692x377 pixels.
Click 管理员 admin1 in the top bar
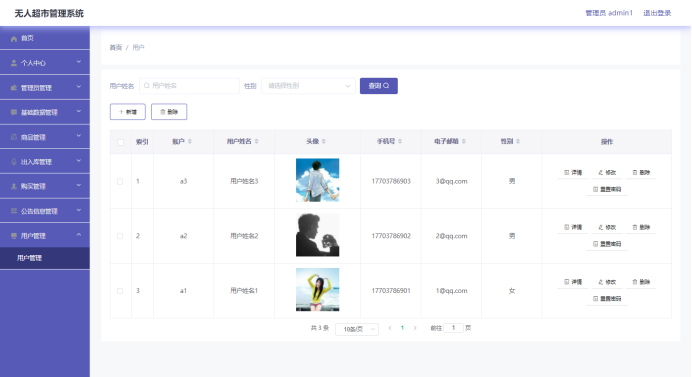609,13
